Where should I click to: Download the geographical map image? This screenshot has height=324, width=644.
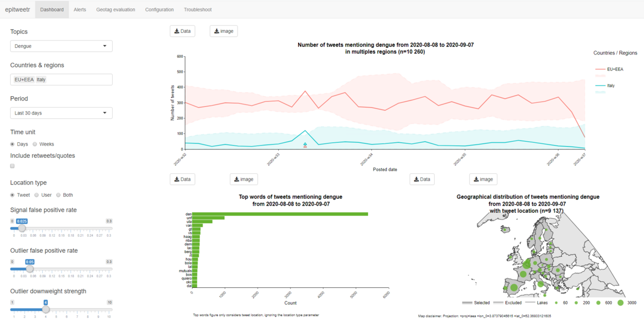coord(483,179)
